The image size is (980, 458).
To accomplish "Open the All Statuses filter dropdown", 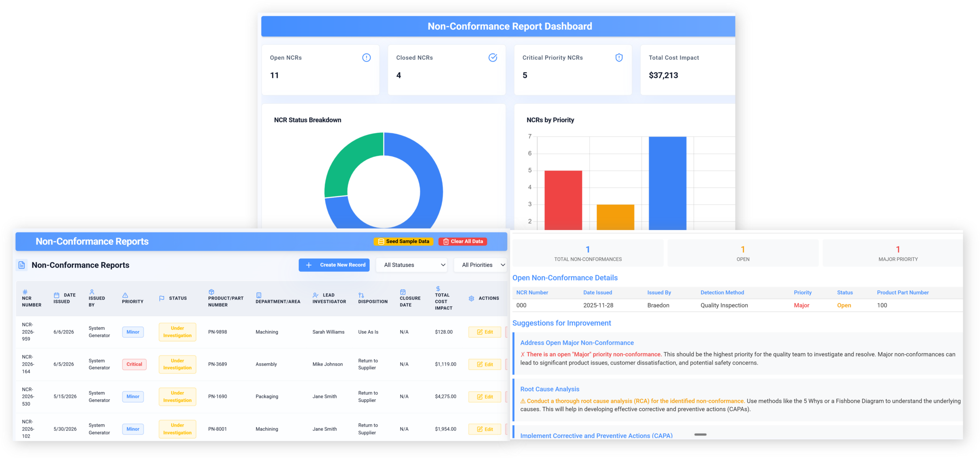I will [412, 265].
